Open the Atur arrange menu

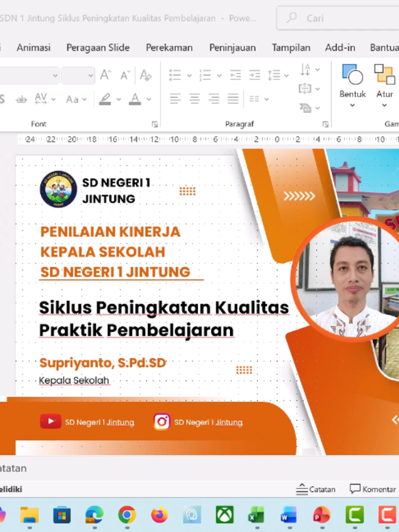(x=385, y=86)
